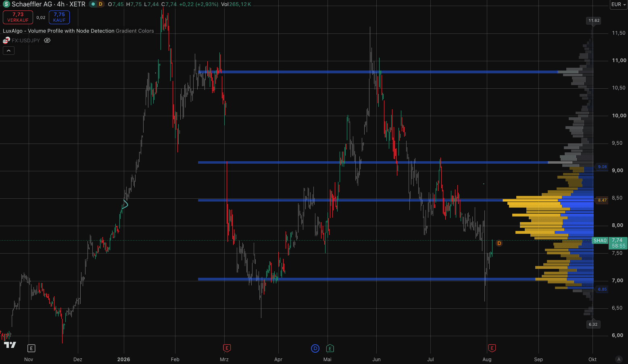Image resolution: width=628 pixels, height=364 pixels.
Task: Click the current price label with the 58:55 countdown
Action: pos(618,243)
